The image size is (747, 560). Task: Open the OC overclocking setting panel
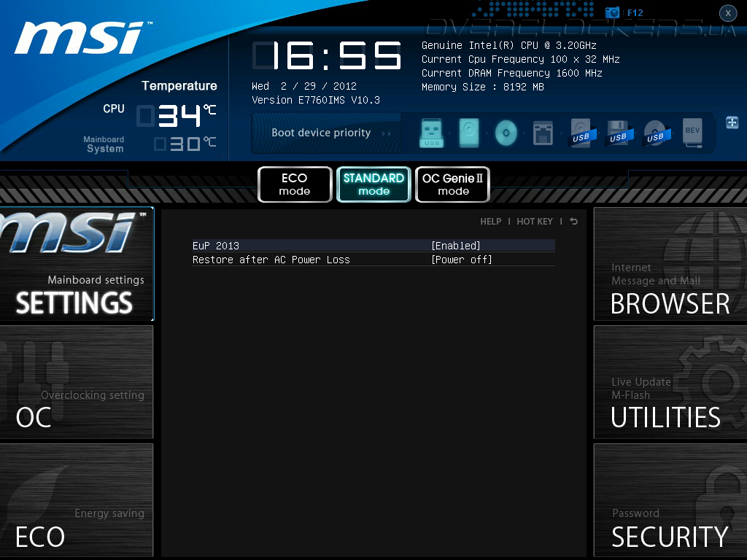(77, 382)
